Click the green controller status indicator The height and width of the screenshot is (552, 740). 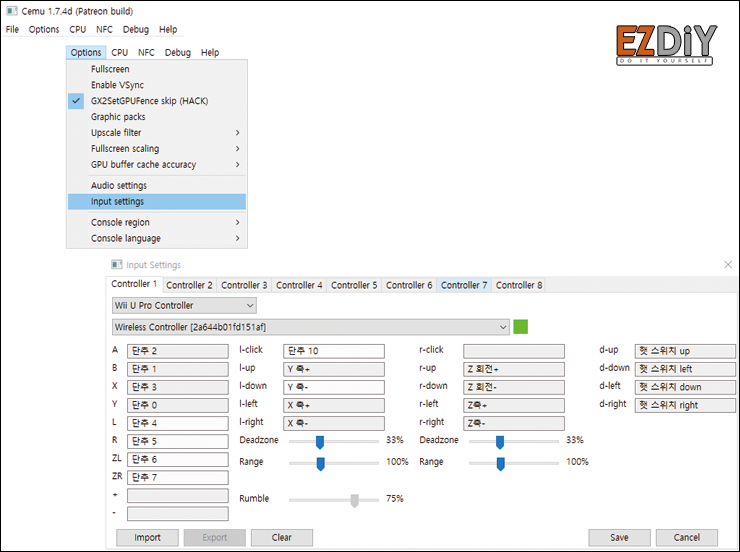tap(520, 326)
